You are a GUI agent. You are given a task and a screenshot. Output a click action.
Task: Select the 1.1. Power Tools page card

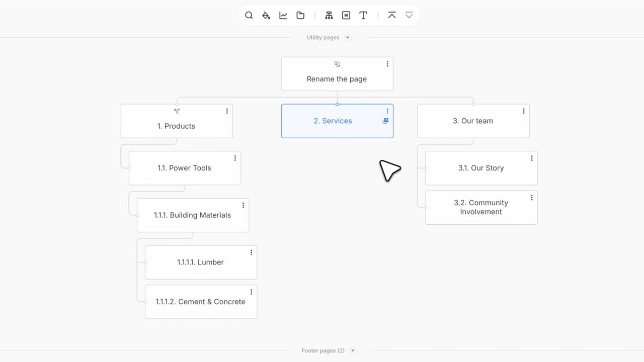[x=184, y=168]
